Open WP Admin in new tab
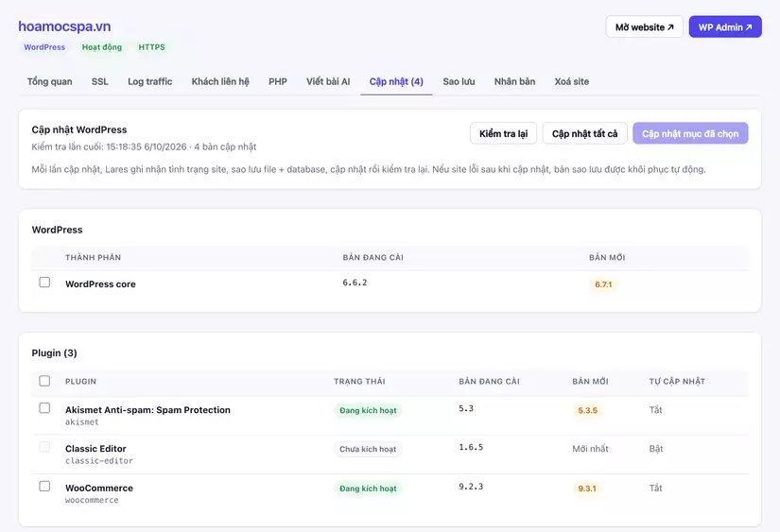This screenshot has height=532, width=780. (725, 26)
